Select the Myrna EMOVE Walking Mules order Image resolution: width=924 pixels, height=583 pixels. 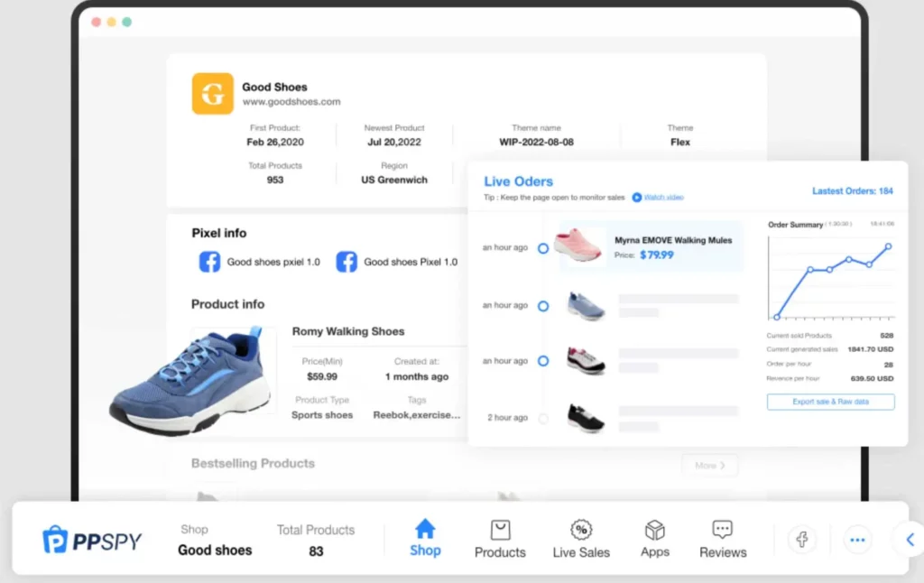tap(651, 246)
